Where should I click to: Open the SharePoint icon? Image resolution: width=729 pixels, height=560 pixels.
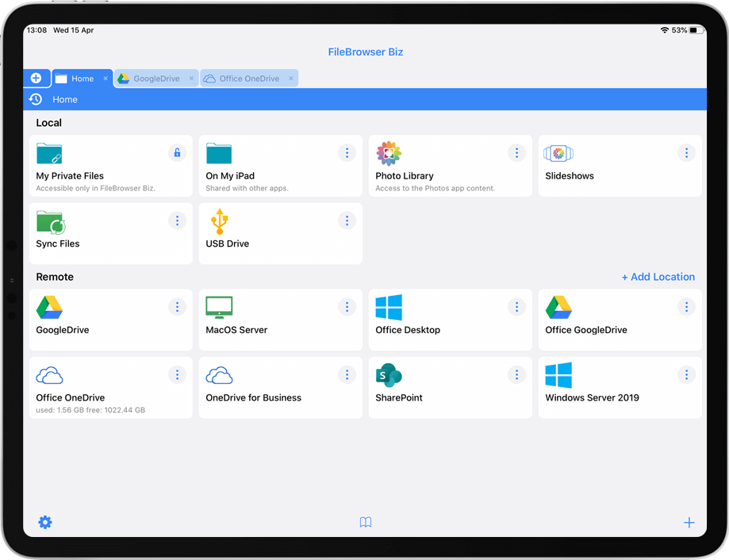coord(389,375)
